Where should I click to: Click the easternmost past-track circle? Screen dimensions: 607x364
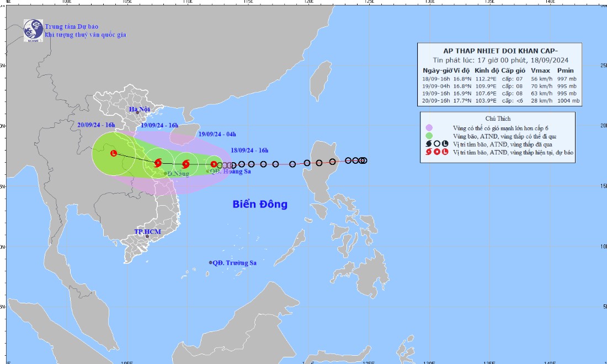[364, 160]
